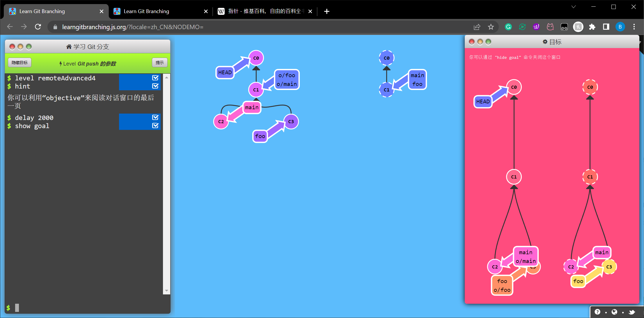This screenshot has width=644, height=318.
Task: Click the scrollbar down arrow in the terminal
Action: [x=166, y=291]
